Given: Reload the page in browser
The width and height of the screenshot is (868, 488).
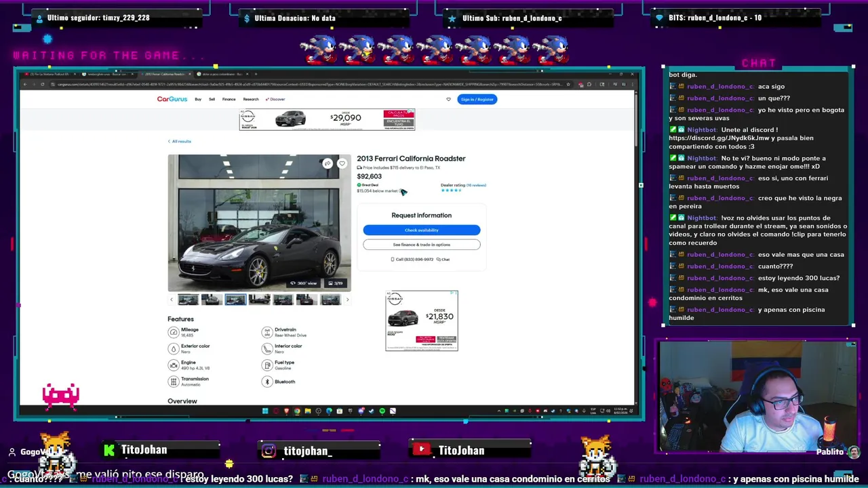Looking at the screenshot, I should click(43, 84).
